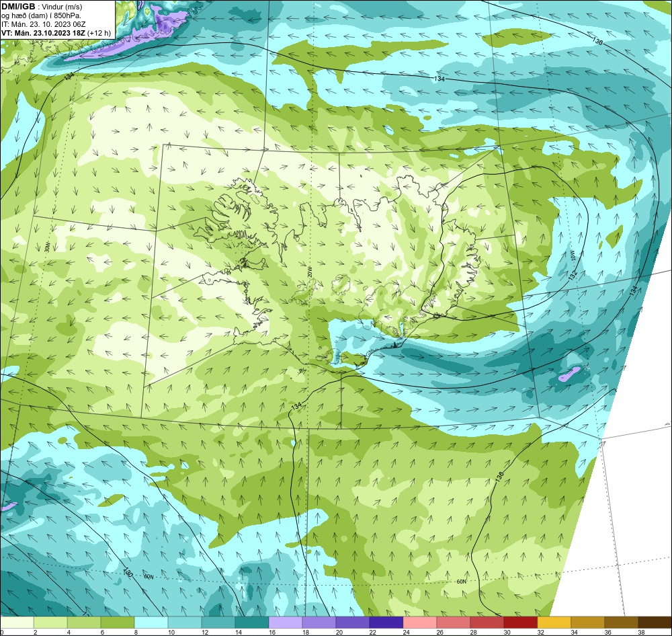Choose the dark teal 14–16 m/s swatch
Viewport: 672px width, 636px height.
coord(252,623)
